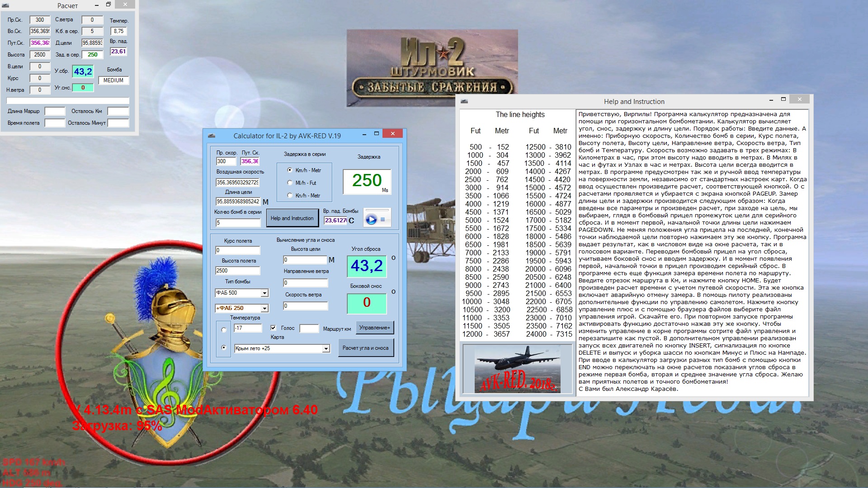The width and height of the screenshot is (868, 488).
Task: Click Help and Instruction window title icon
Action: point(464,101)
